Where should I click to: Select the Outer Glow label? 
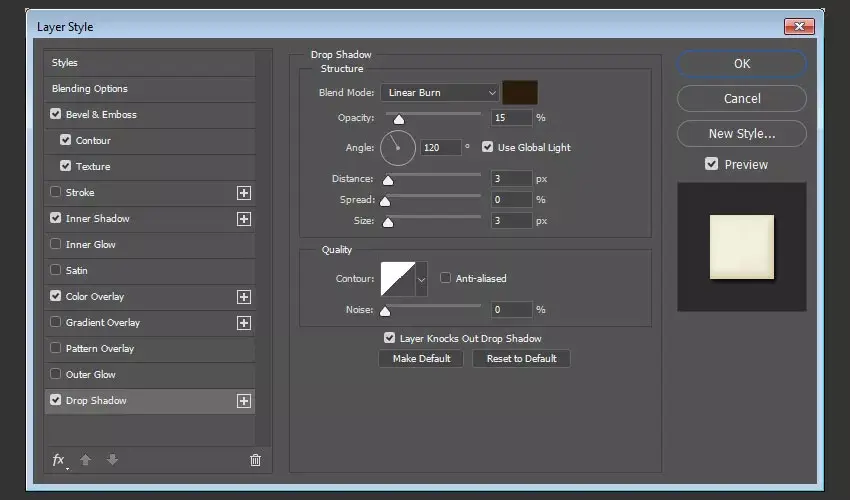tap(91, 375)
